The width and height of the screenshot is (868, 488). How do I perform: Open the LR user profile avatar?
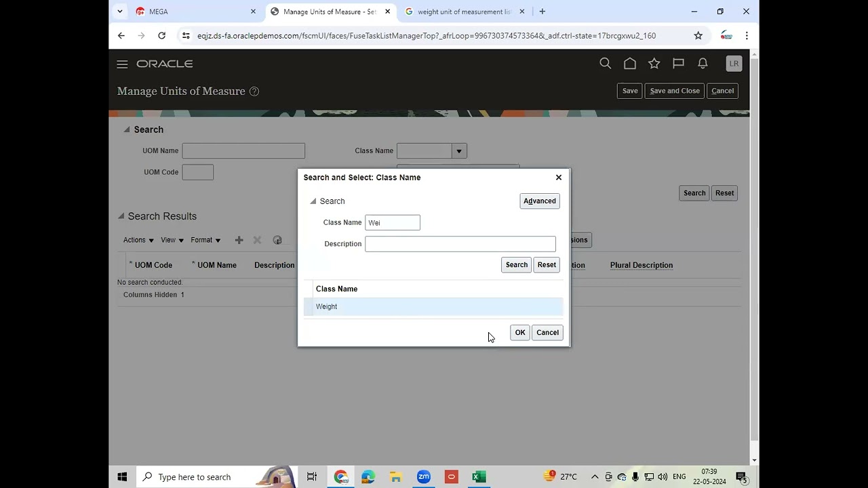(734, 63)
